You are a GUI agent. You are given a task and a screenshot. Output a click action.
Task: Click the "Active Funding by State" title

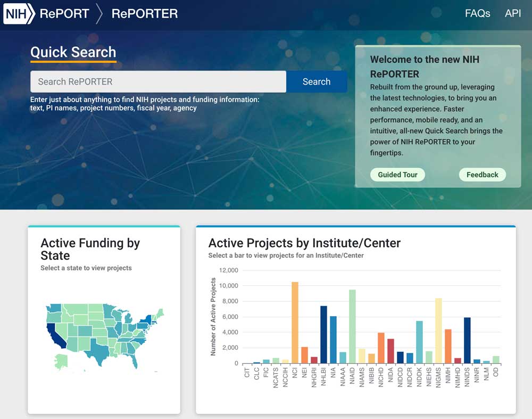(90, 249)
